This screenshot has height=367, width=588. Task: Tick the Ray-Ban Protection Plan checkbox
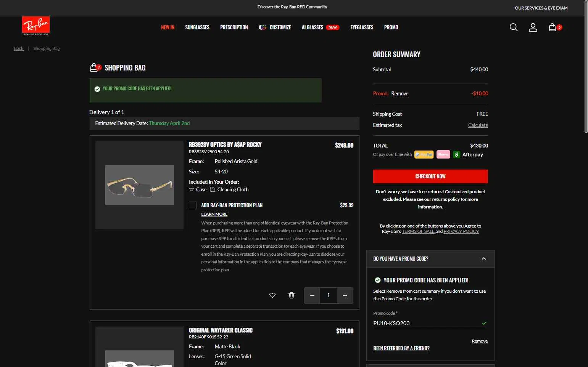click(193, 205)
